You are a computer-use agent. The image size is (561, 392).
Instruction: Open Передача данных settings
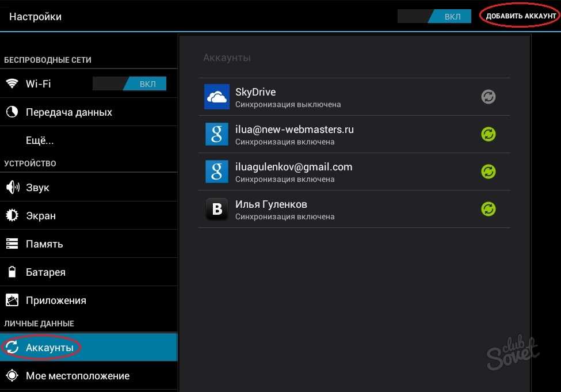(68, 112)
